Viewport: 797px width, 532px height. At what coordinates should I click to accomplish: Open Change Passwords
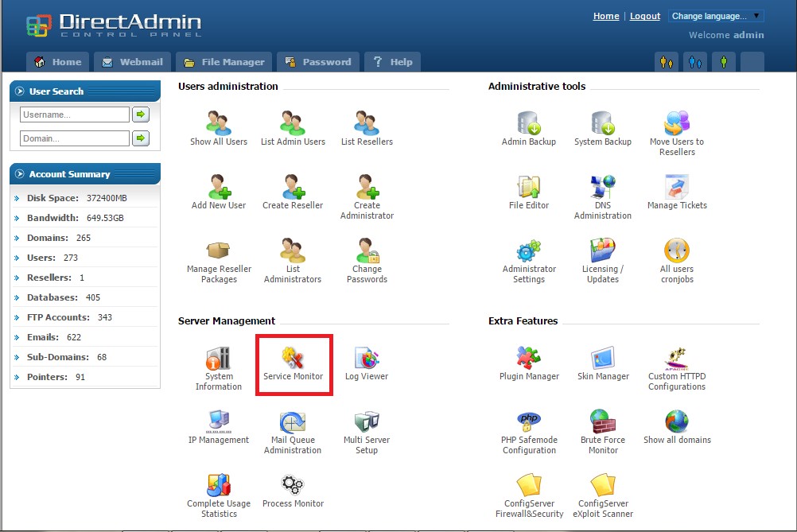point(367,261)
